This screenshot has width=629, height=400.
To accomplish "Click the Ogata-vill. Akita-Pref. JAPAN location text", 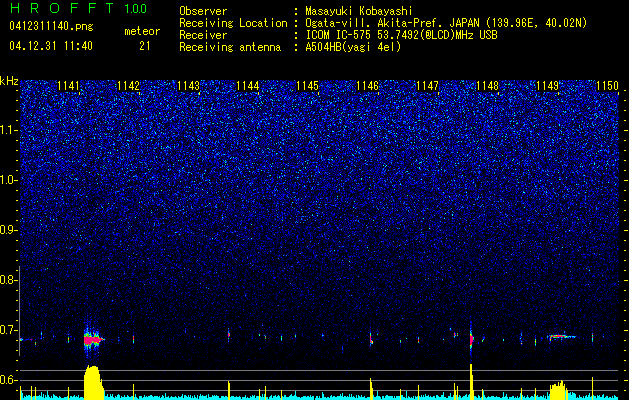I will (446, 23).
